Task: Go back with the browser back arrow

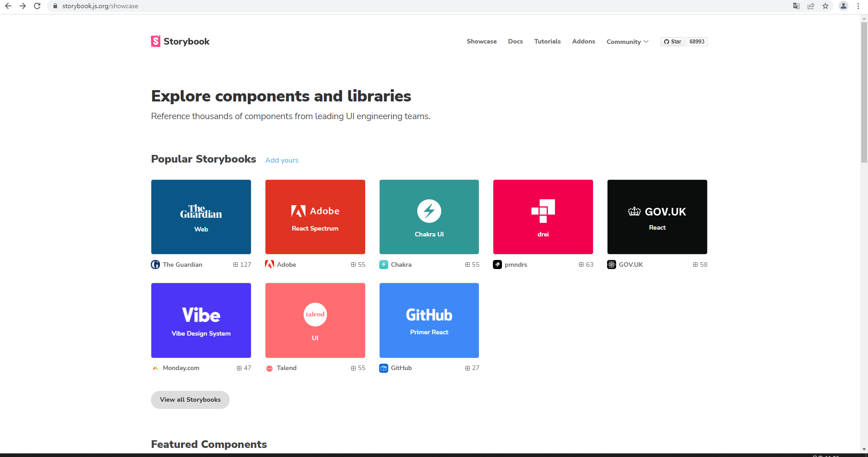Action: pyautogui.click(x=8, y=6)
